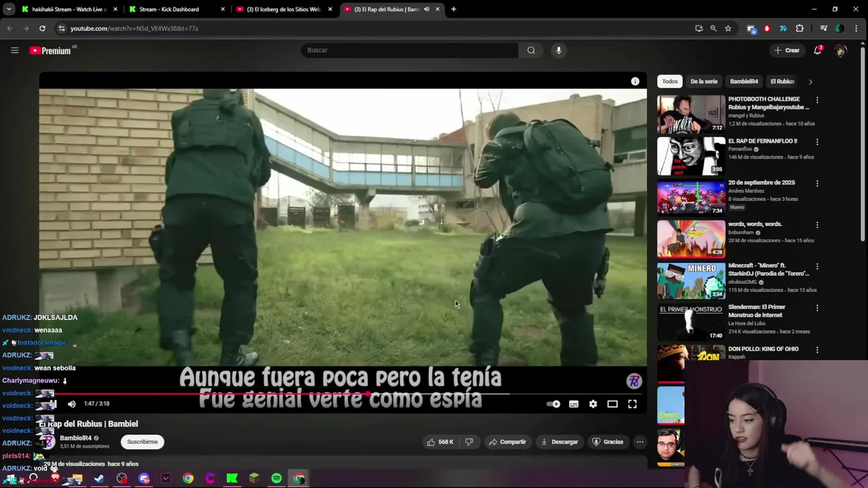Open the YouTube account avatar menu
This screenshot has height=488, width=868.
[841, 50]
